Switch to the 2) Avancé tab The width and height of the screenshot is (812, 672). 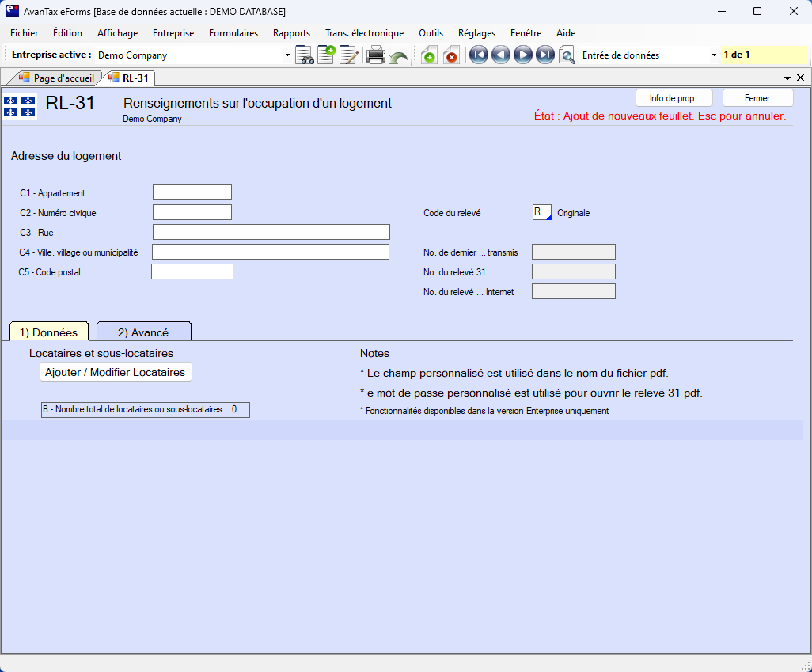pyautogui.click(x=143, y=332)
